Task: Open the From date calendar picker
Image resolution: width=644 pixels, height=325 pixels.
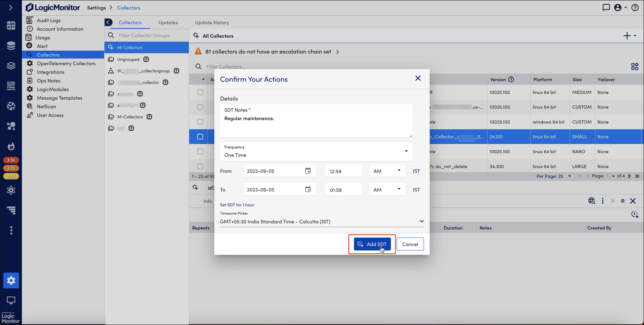Action: coord(308,171)
